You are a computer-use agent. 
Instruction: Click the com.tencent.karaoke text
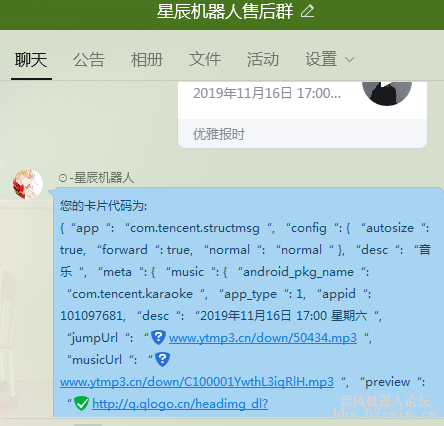[x=132, y=294]
